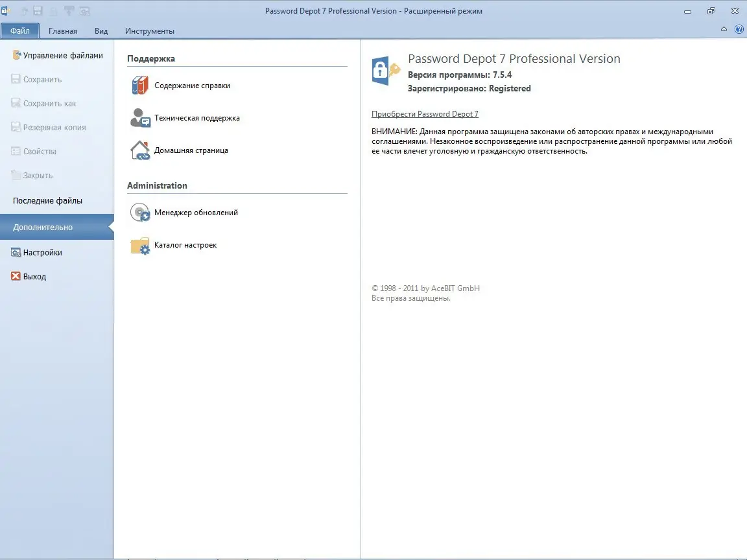This screenshot has height=560, width=747.
Task: Collapse the ribbon with the chevron arrow
Action: point(724,30)
